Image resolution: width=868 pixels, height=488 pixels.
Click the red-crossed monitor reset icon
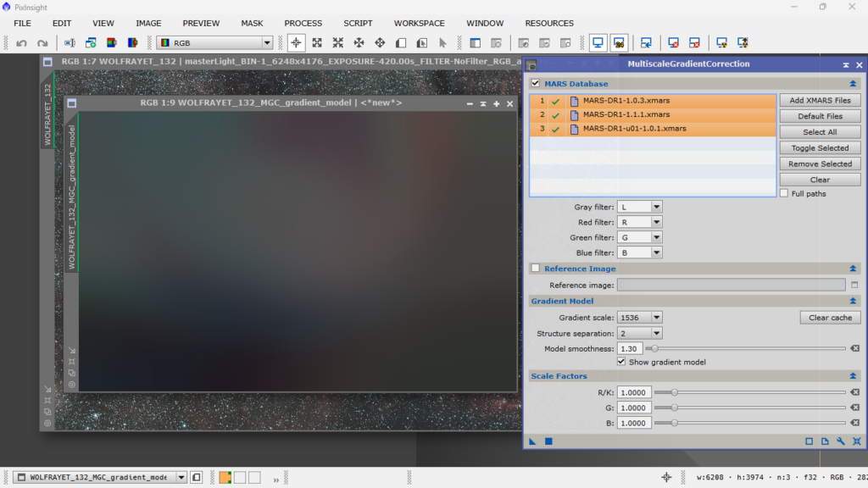pyautogui.click(x=673, y=42)
